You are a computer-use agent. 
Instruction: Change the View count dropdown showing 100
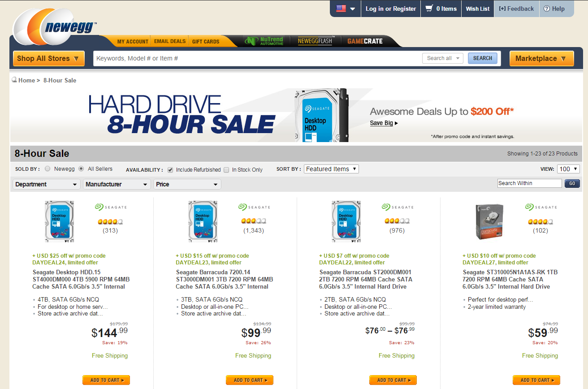click(x=568, y=169)
